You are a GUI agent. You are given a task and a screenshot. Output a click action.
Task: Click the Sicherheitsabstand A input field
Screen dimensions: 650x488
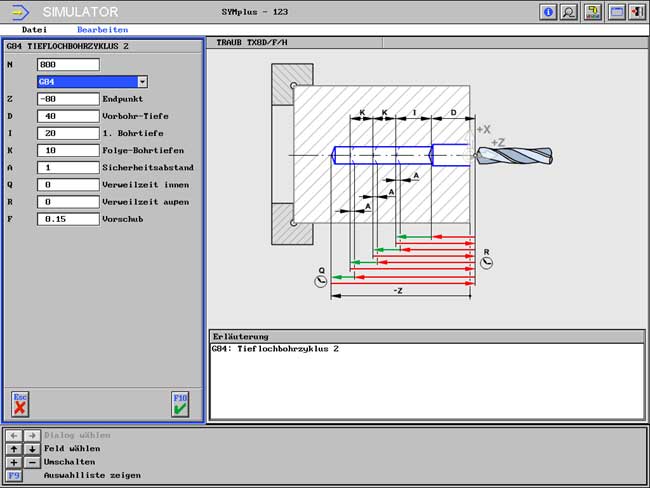(67, 167)
